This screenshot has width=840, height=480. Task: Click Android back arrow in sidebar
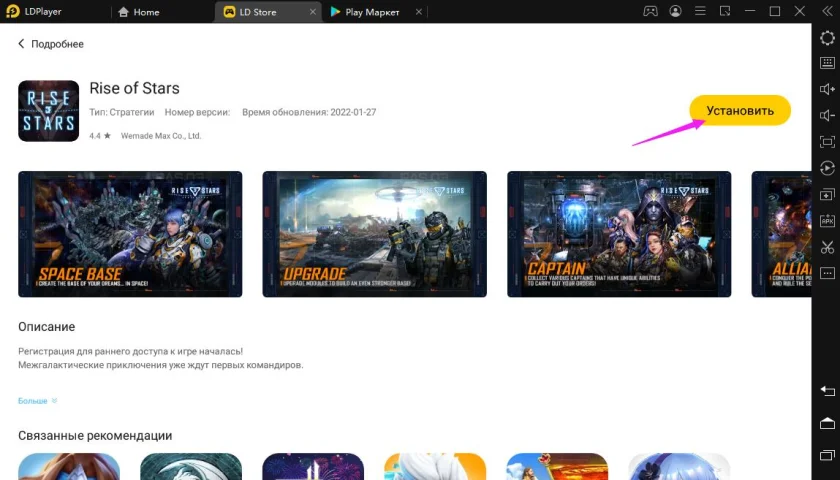click(x=827, y=391)
